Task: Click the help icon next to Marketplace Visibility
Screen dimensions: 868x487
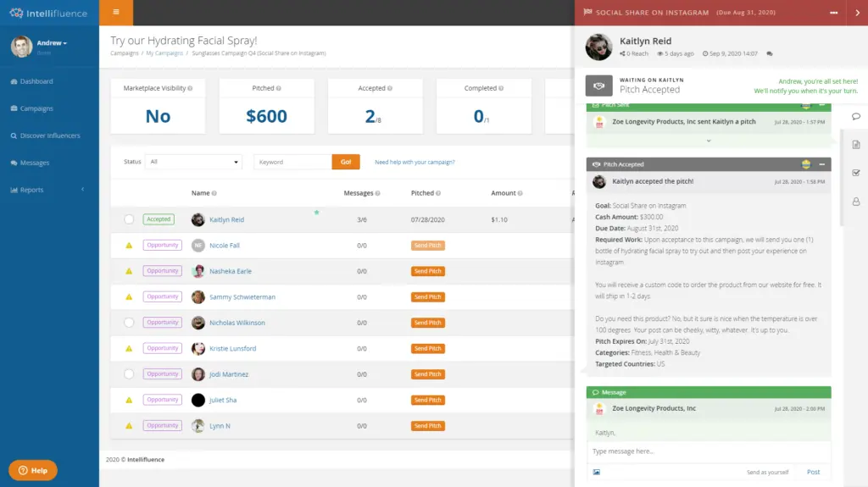Action: (x=190, y=88)
